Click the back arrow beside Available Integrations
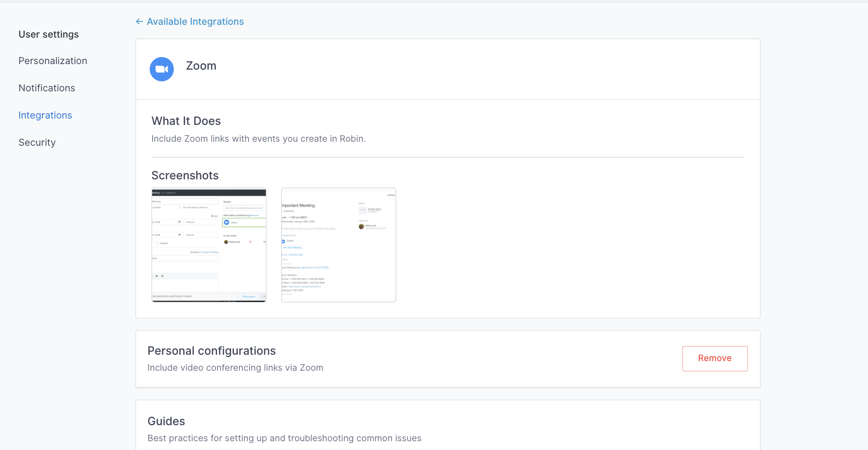The height and width of the screenshot is (450, 868). (x=139, y=22)
